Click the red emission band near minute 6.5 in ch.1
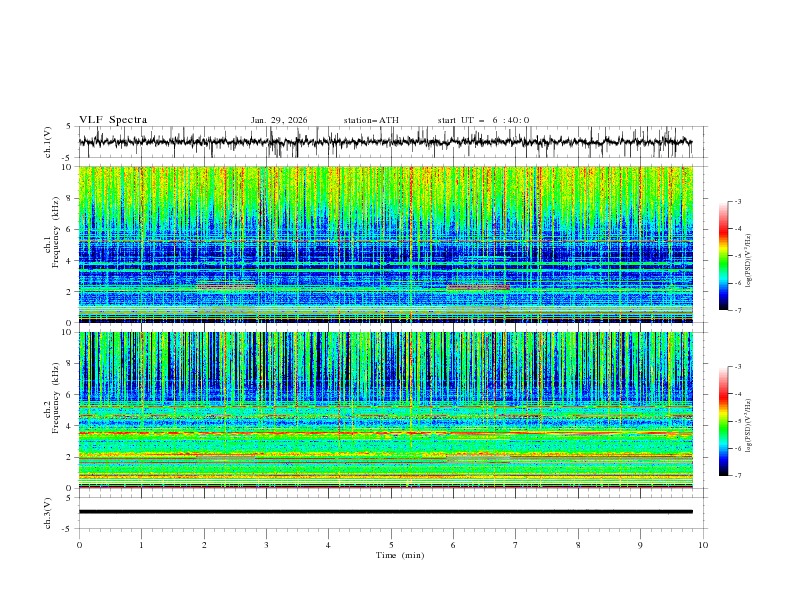Viewport: 792px width, 612px height. [478, 287]
